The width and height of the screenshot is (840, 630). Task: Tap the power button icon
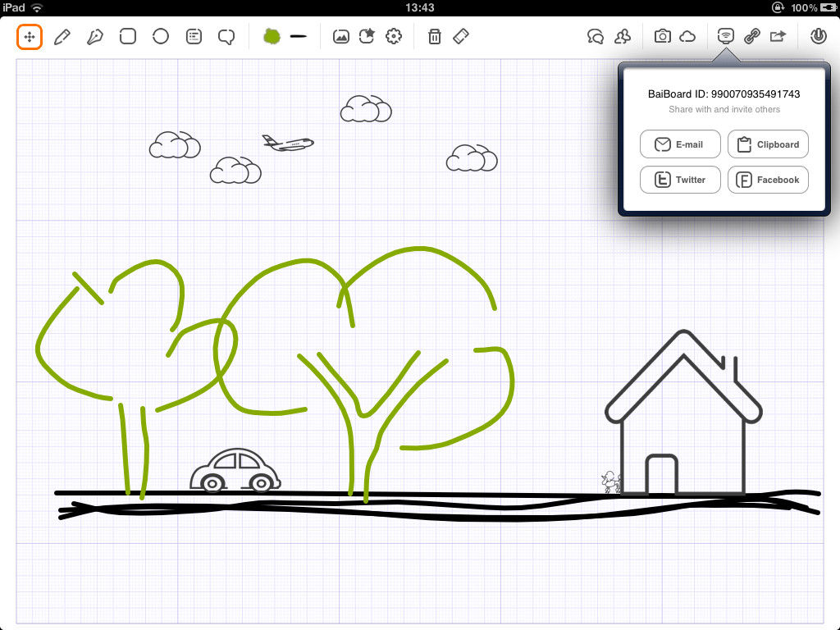(x=818, y=36)
